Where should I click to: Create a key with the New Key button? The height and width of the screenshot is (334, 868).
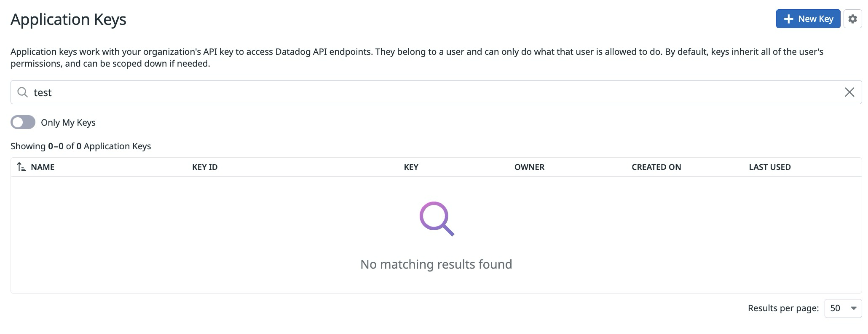pyautogui.click(x=808, y=19)
